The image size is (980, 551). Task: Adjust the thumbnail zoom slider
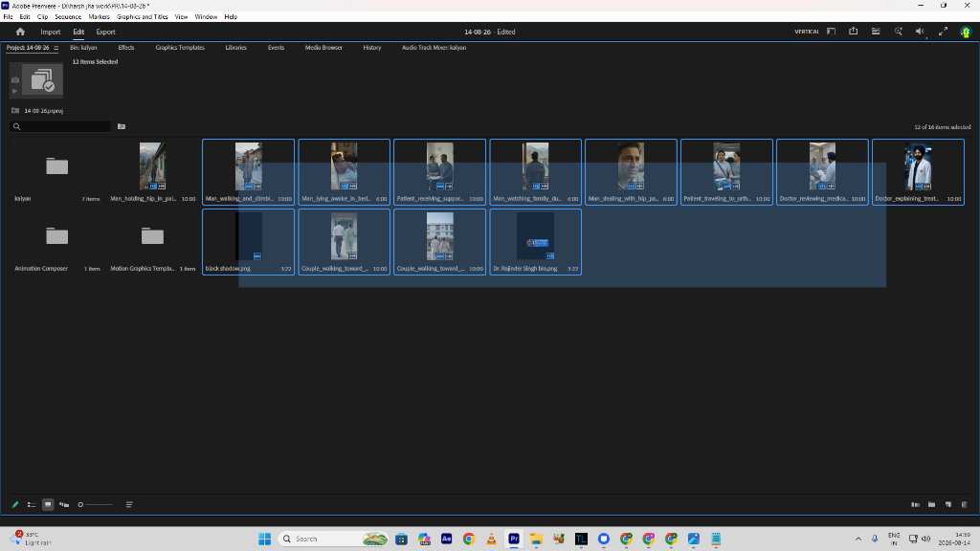95,504
